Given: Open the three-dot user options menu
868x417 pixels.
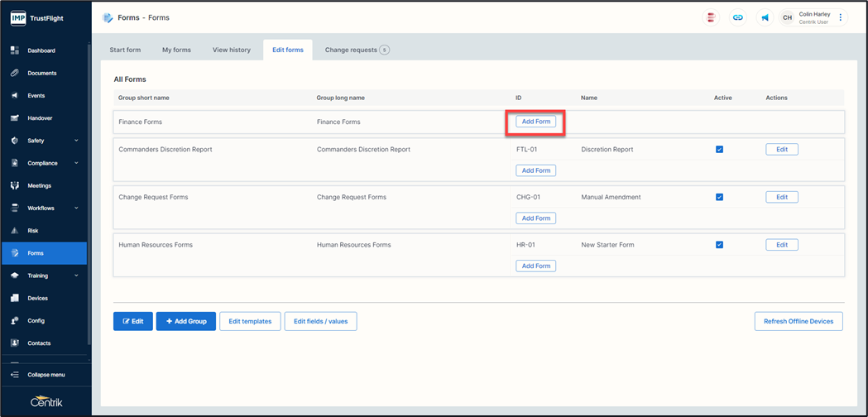Looking at the screenshot, I should coord(841,17).
